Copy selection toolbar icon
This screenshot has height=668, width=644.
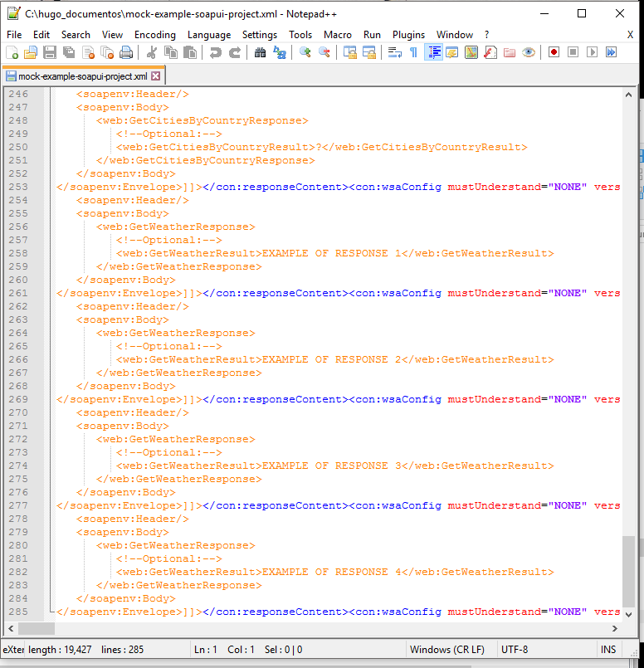coord(171,52)
